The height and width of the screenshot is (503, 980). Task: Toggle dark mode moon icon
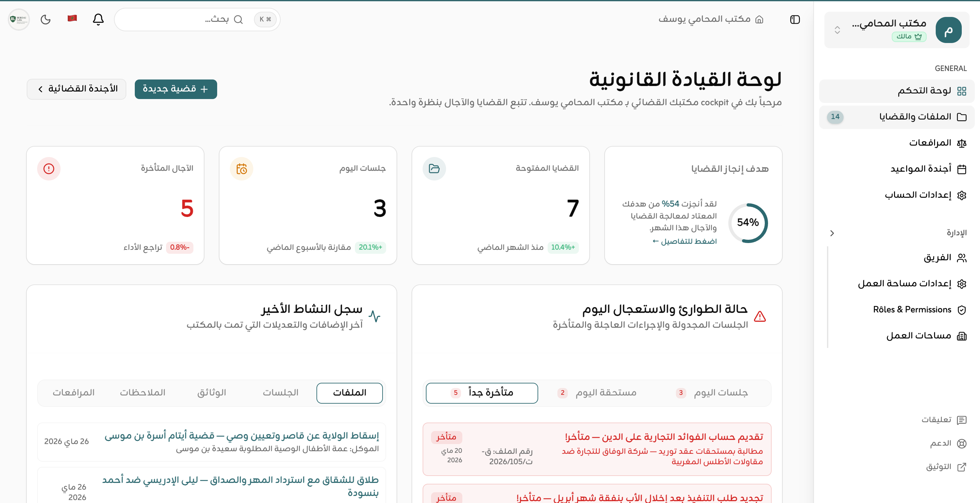click(x=46, y=20)
